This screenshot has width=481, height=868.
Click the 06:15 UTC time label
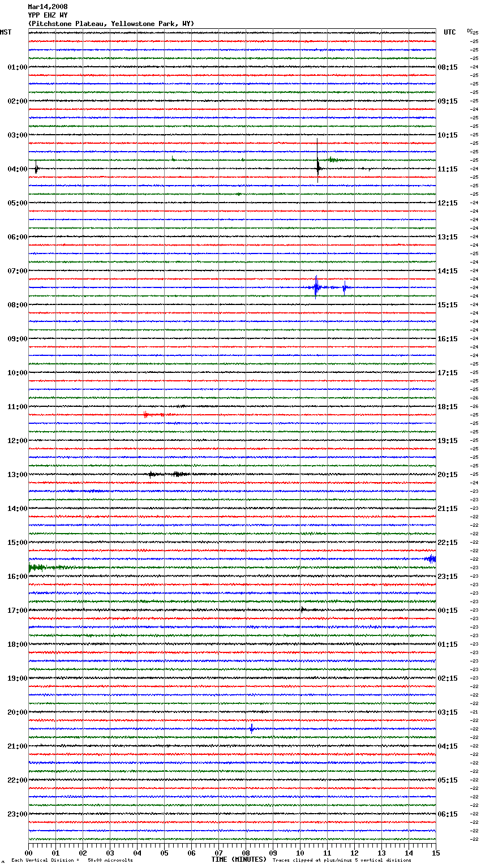coord(448,814)
